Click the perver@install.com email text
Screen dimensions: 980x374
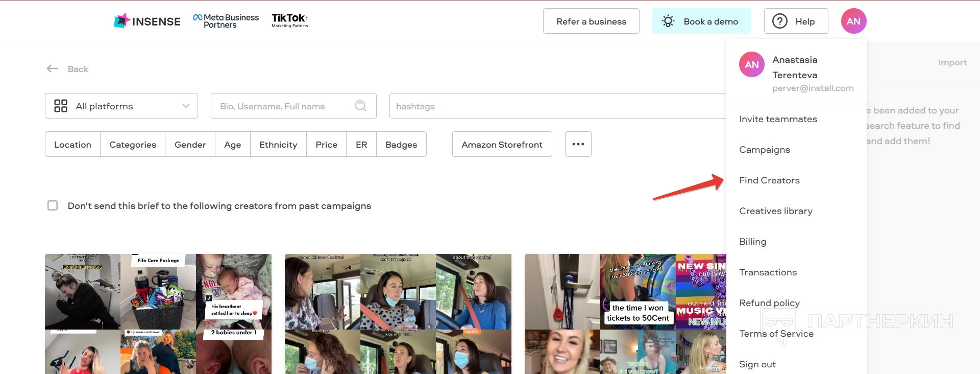tap(813, 88)
